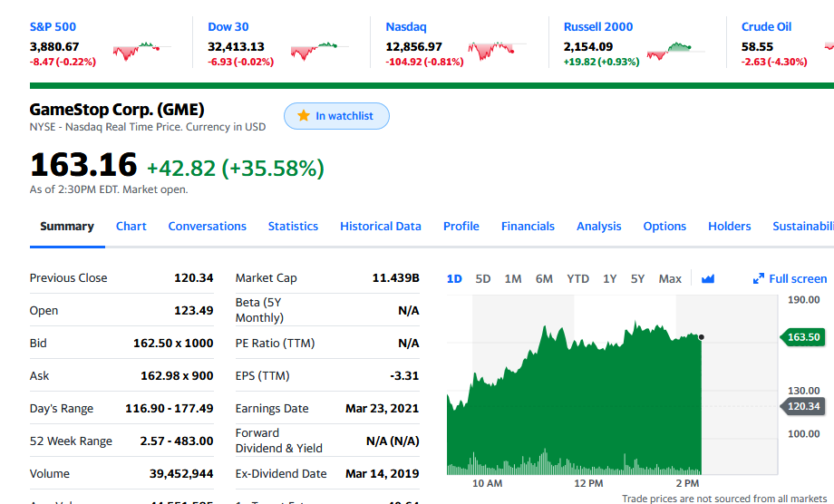Open the S&P 500 sparkline chart
Viewport: 834px width, 504px height.
click(141, 51)
